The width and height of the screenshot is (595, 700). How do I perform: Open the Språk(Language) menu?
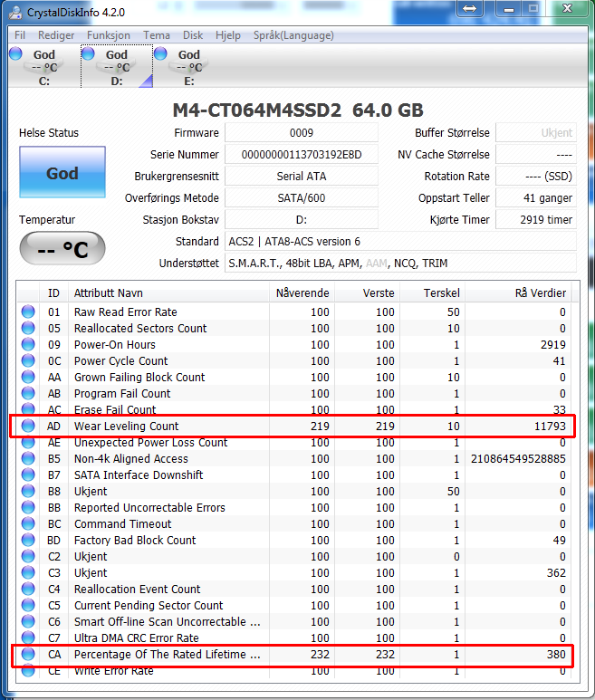pyautogui.click(x=293, y=35)
